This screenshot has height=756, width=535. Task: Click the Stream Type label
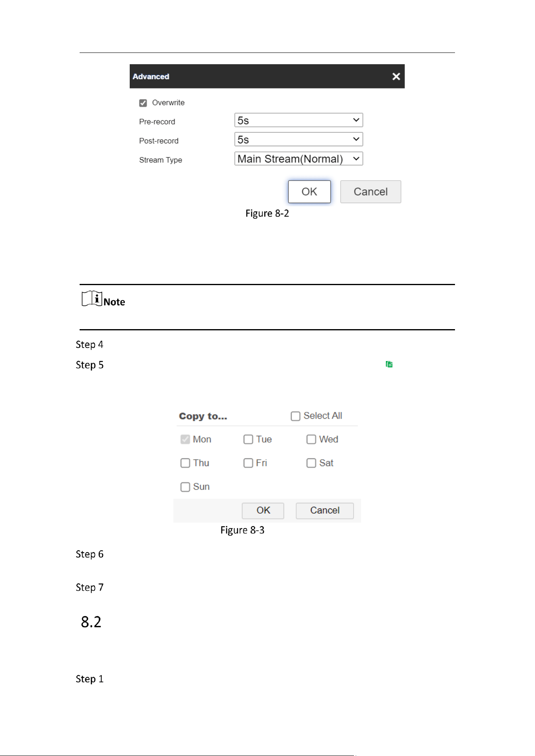[160, 160]
